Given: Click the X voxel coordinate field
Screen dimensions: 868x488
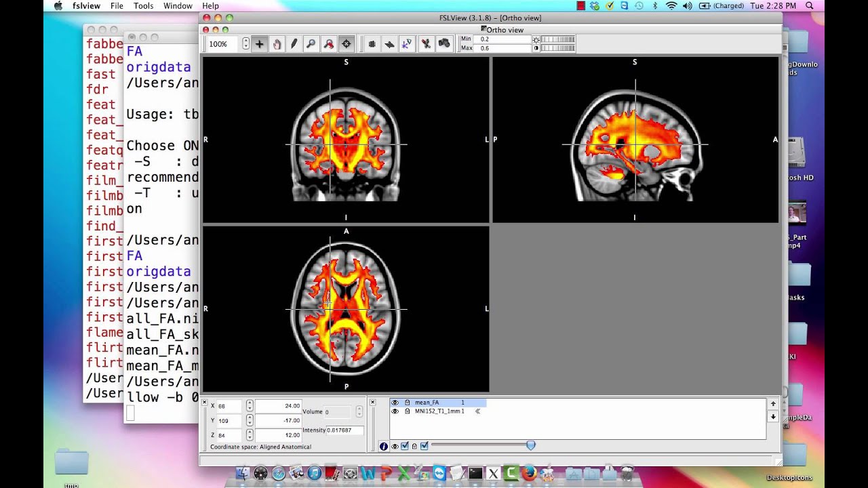Looking at the screenshot, I should (229, 406).
